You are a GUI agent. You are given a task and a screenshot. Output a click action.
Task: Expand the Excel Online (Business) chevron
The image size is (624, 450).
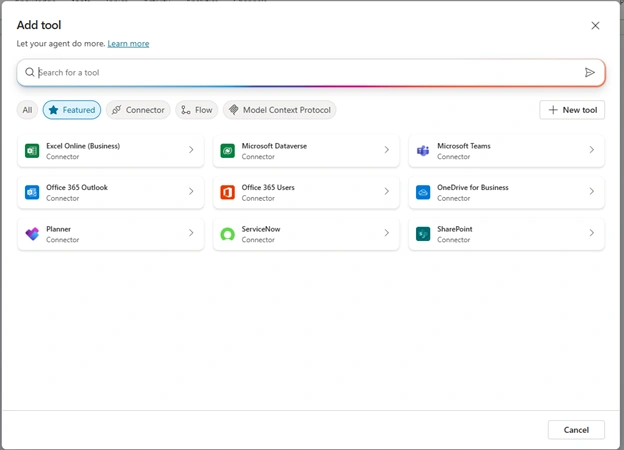coord(191,150)
